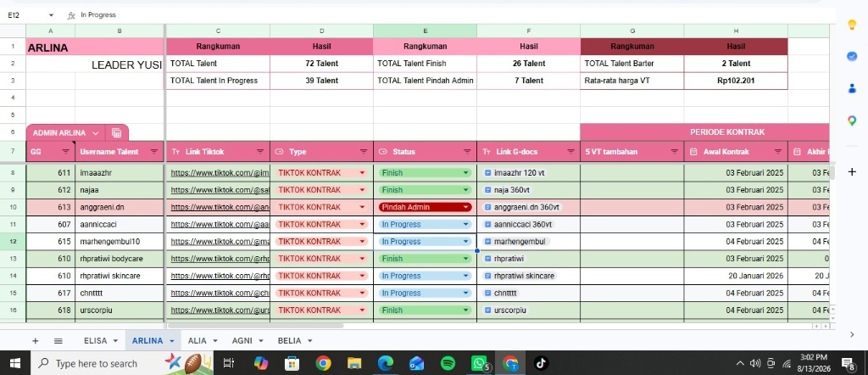Select the 20 Januari 2026 date cell
868x375 pixels.
tap(736, 276)
